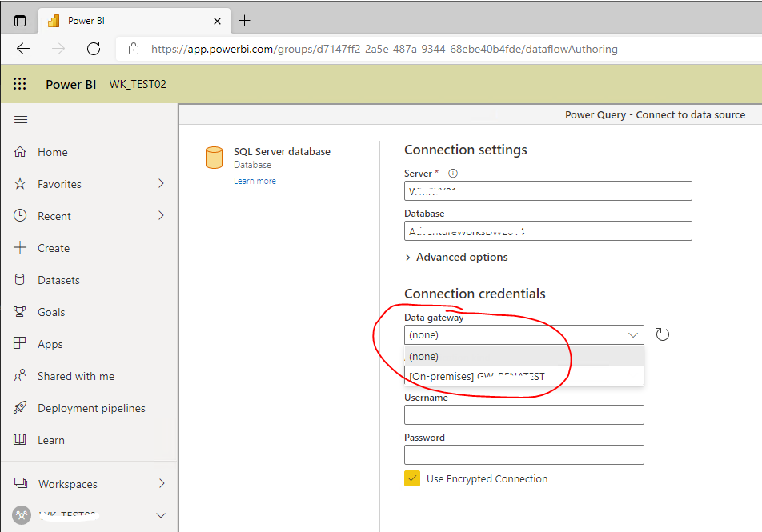This screenshot has width=762, height=532.
Task: Open Favorites in navigation
Action: (x=59, y=184)
